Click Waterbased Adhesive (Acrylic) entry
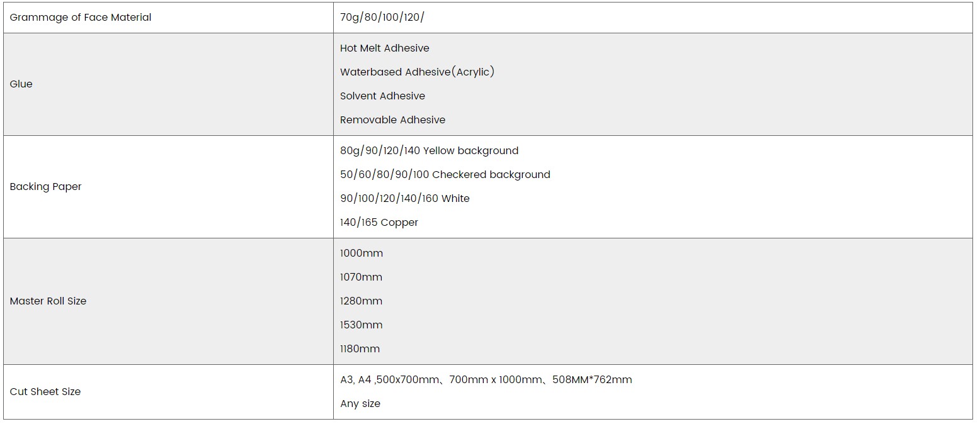 click(417, 72)
